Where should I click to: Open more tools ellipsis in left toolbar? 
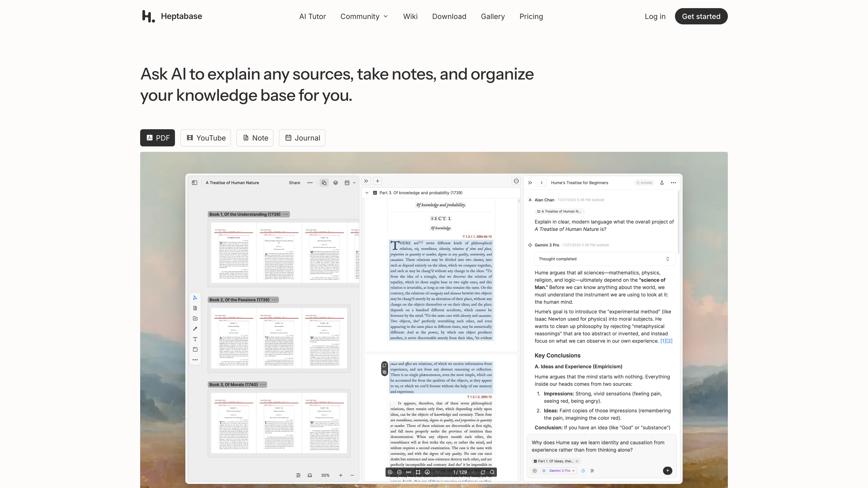195,360
